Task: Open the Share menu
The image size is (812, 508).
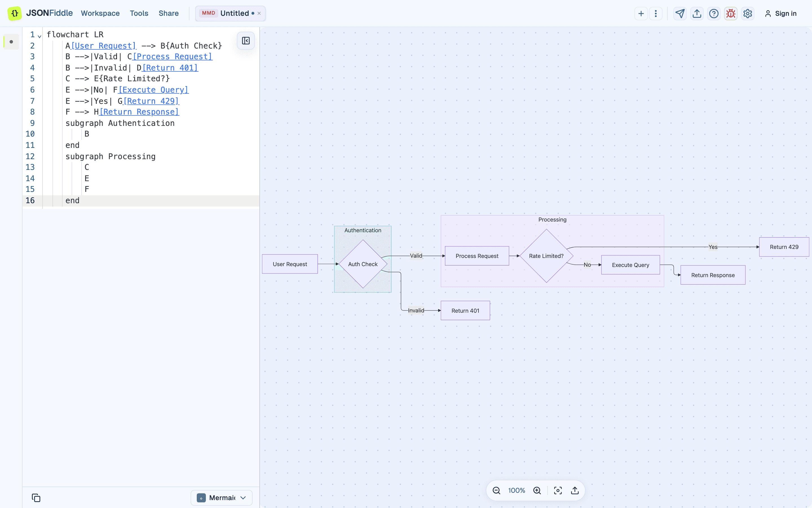Action: 168,14
